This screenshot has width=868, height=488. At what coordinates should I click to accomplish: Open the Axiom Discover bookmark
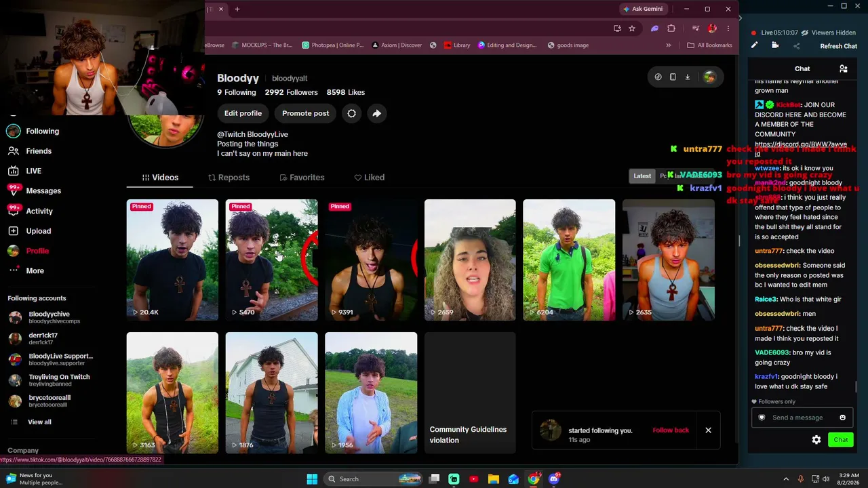pos(397,45)
